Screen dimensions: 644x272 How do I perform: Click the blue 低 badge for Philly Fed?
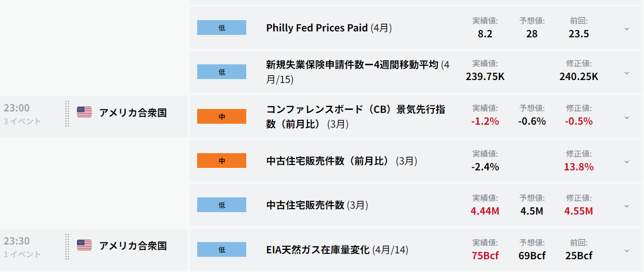pyautogui.click(x=222, y=28)
